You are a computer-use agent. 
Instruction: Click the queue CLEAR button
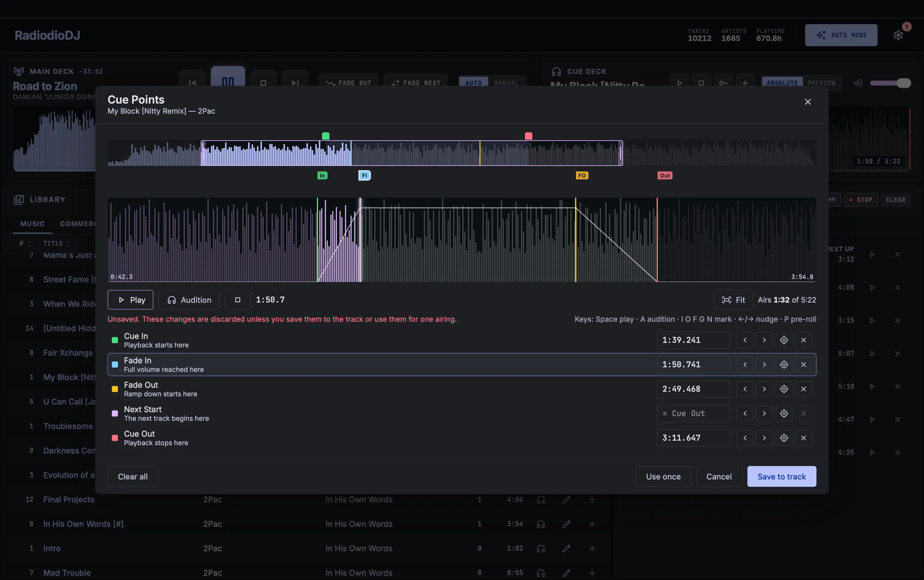tap(895, 200)
